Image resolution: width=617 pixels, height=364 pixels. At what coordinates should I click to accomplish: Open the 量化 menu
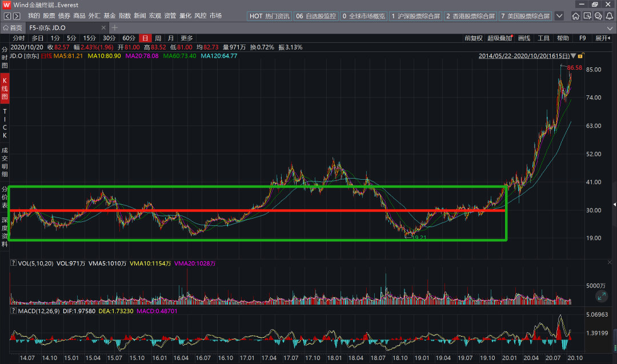(x=185, y=16)
